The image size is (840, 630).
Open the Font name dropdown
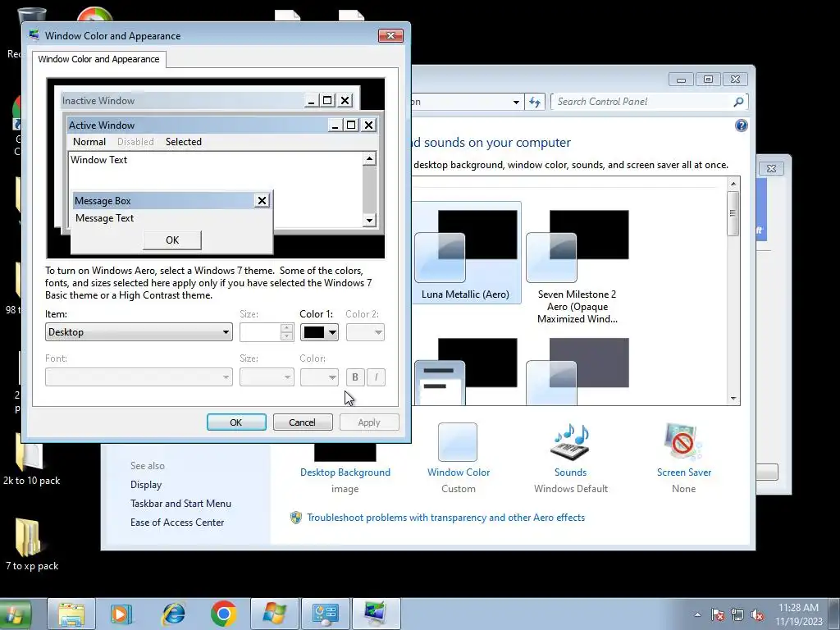139,377
